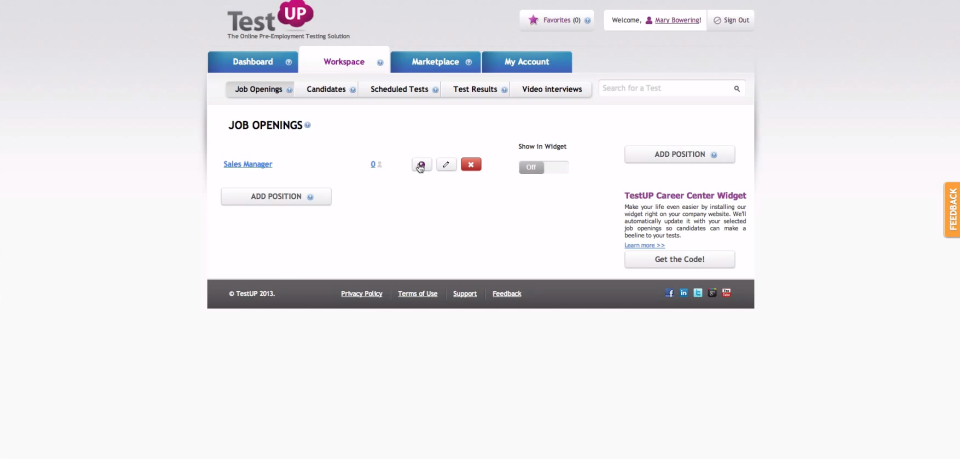Click the magnifier icon in the search box
This screenshot has width=960, height=459.
pyautogui.click(x=737, y=89)
